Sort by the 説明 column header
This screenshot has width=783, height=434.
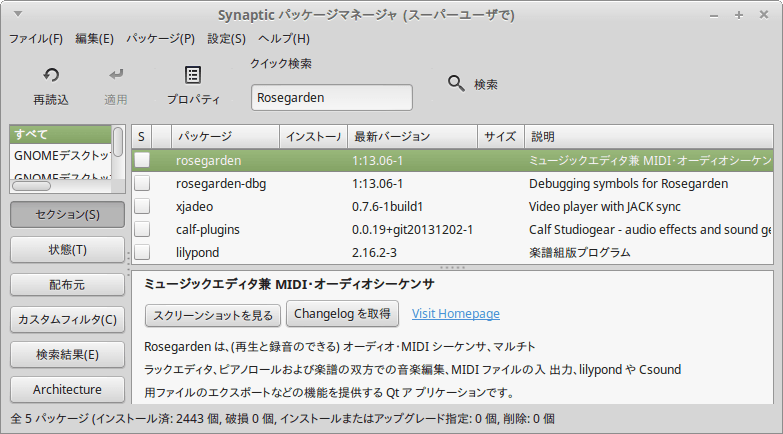[x=649, y=136]
